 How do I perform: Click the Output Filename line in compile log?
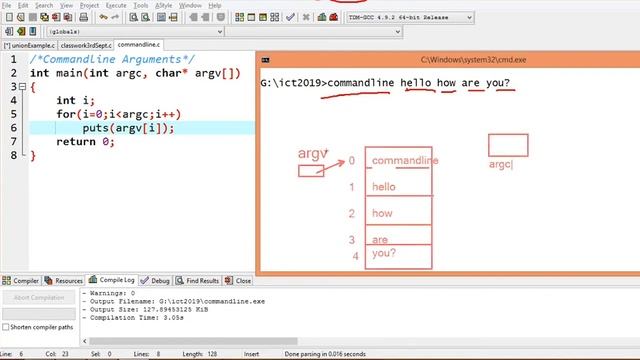(174, 301)
